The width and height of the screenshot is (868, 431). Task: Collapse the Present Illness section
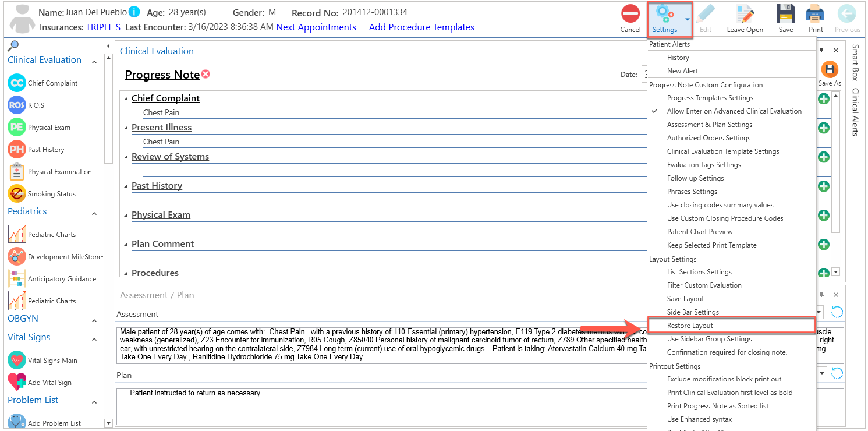pos(125,127)
